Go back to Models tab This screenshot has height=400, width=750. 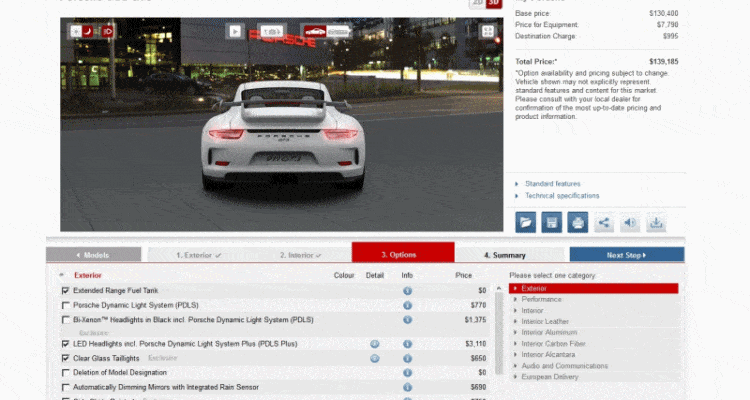(x=94, y=255)
